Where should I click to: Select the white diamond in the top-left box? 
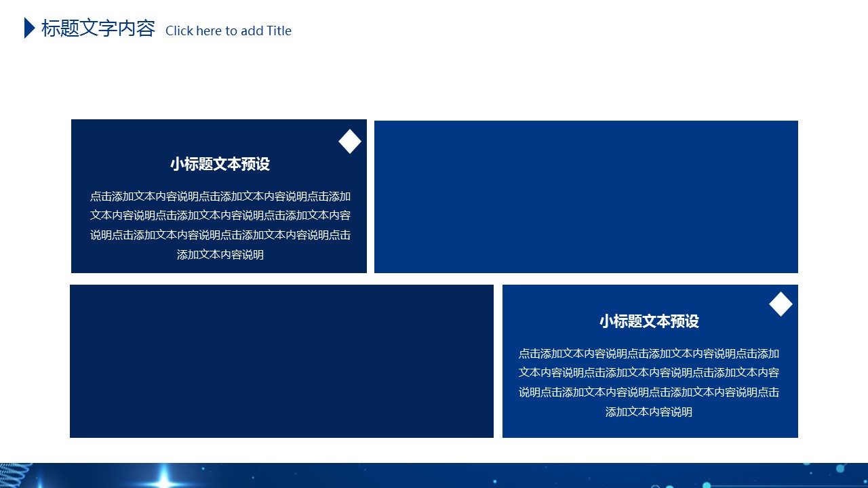350,142
